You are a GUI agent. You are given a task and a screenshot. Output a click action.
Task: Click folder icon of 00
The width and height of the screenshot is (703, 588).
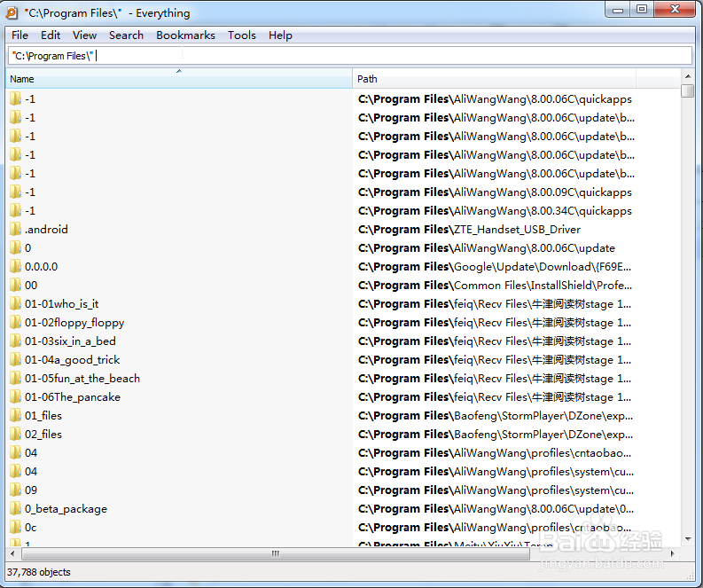tap(15, 286)
